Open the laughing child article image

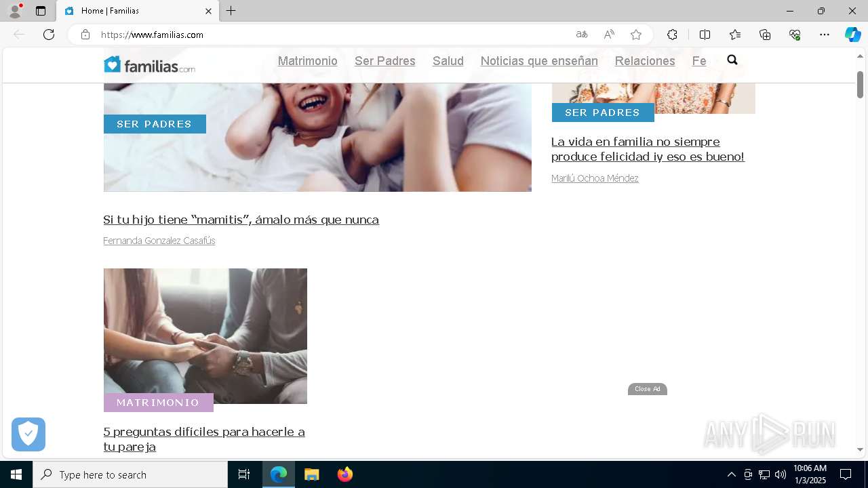pos(317,137)
